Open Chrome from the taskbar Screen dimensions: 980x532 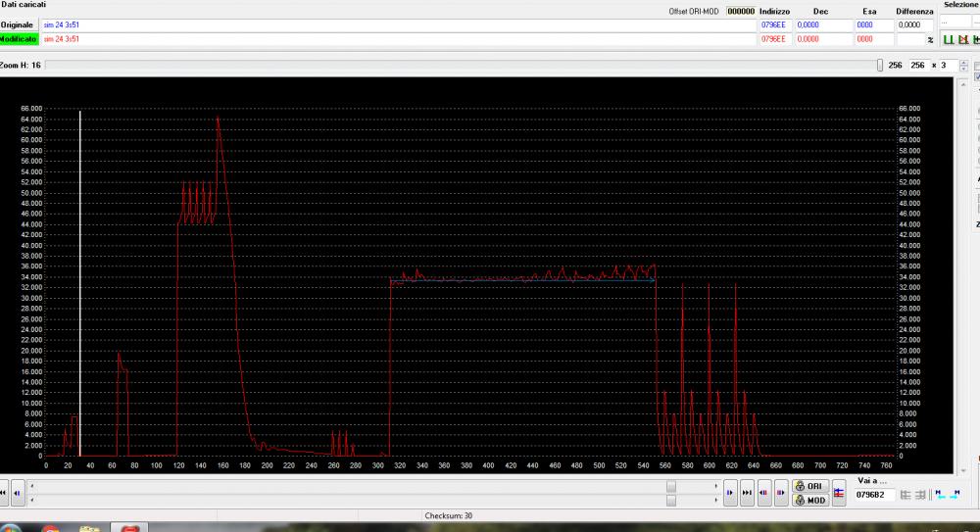click(51, 529)
